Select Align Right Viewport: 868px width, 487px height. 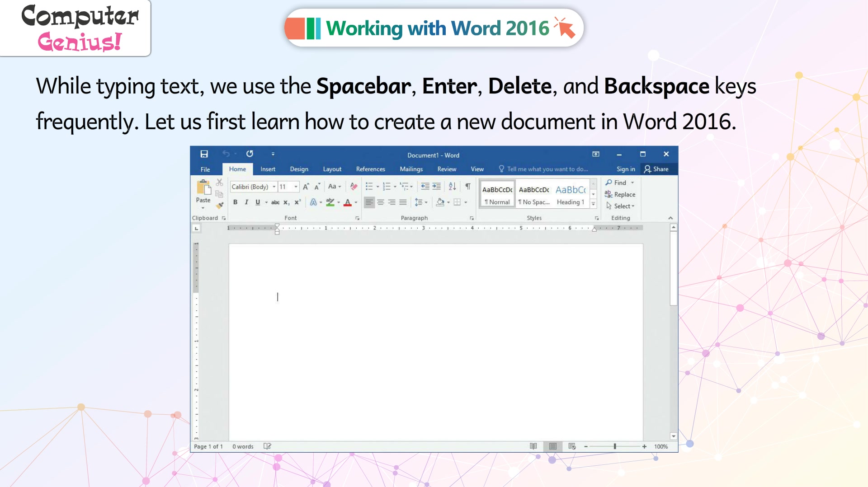coord(392,202)
